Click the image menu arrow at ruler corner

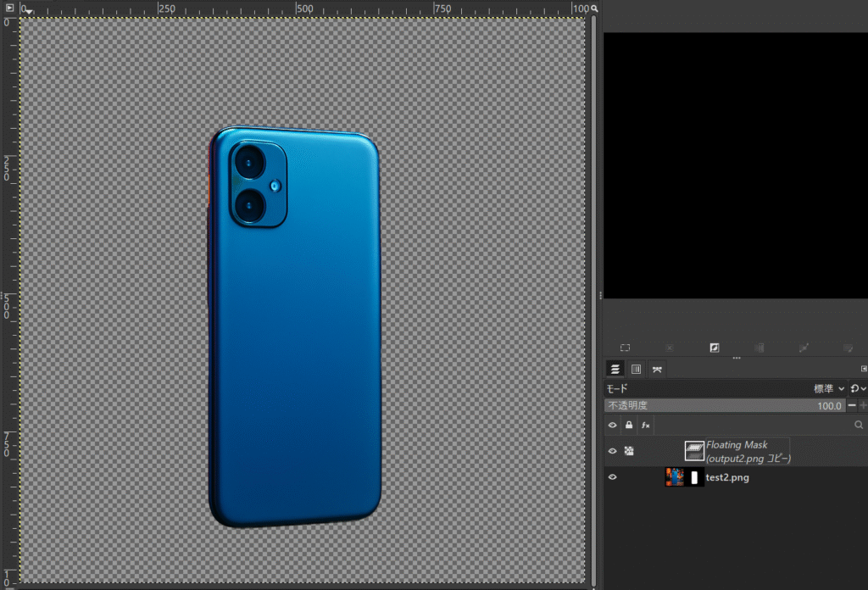pos(9,8)
